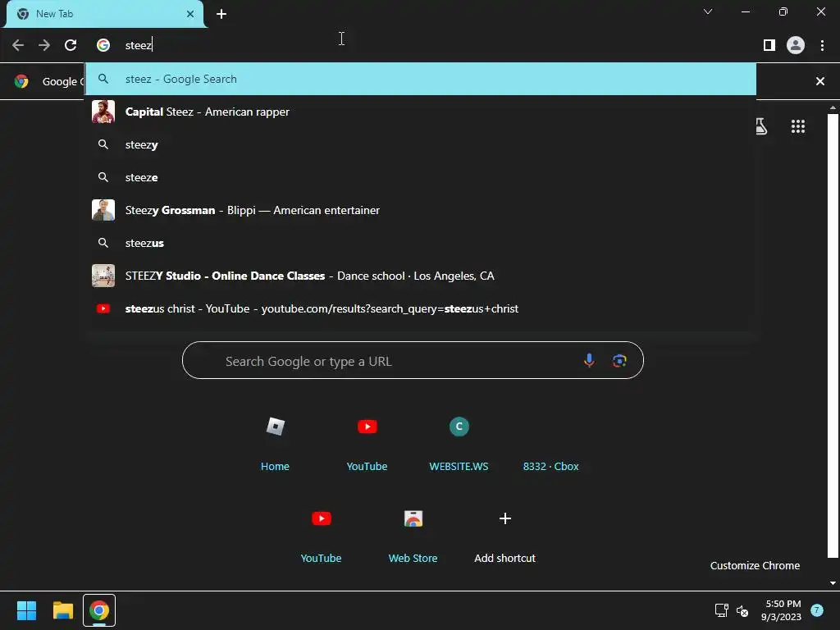
Task: Select the 'steeze' suggestion
Action: click(421, 177)
